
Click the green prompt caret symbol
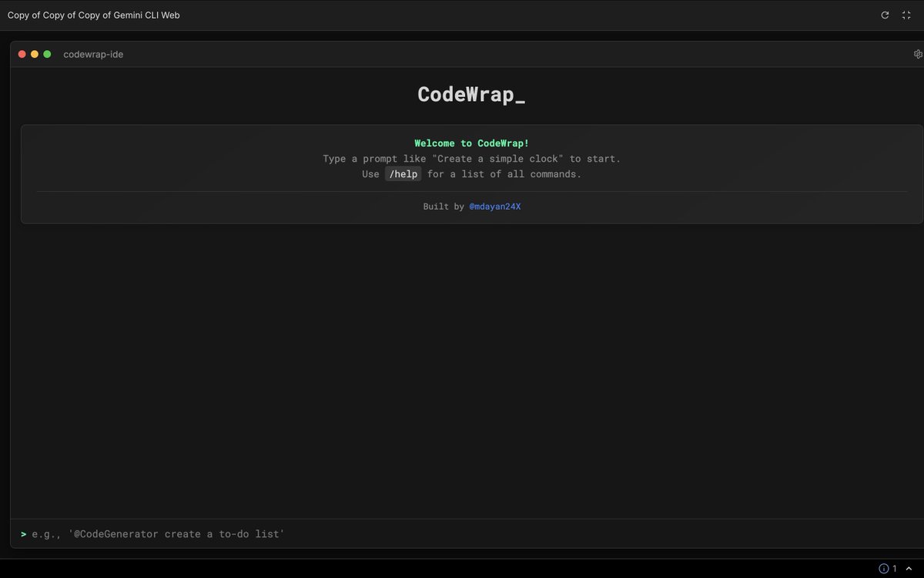point(24,533)
